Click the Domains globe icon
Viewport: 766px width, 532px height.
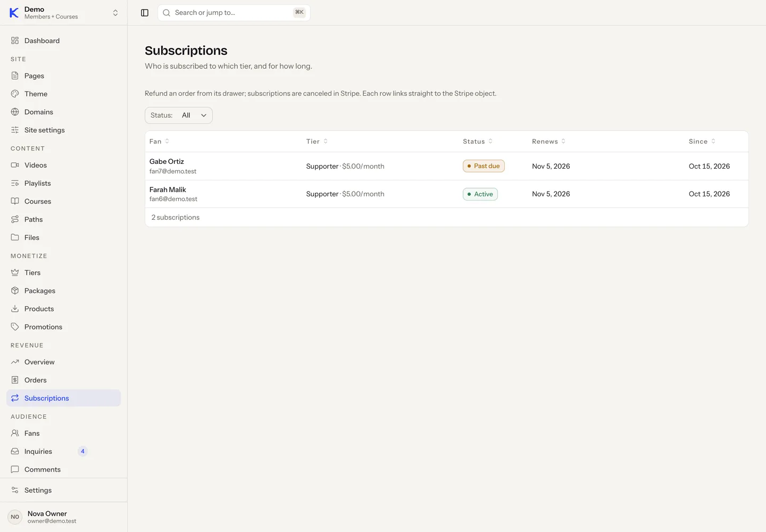tap(15, 112)
